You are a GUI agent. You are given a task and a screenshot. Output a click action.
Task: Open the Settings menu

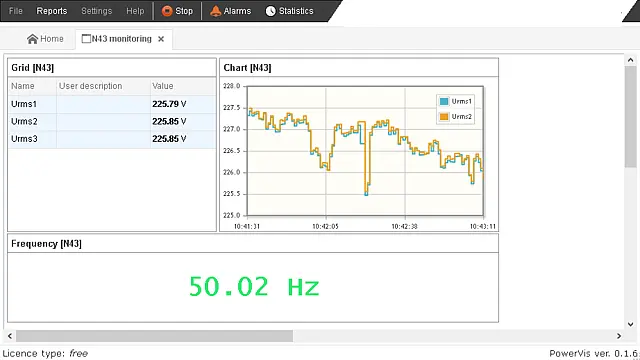coord(96,11)
